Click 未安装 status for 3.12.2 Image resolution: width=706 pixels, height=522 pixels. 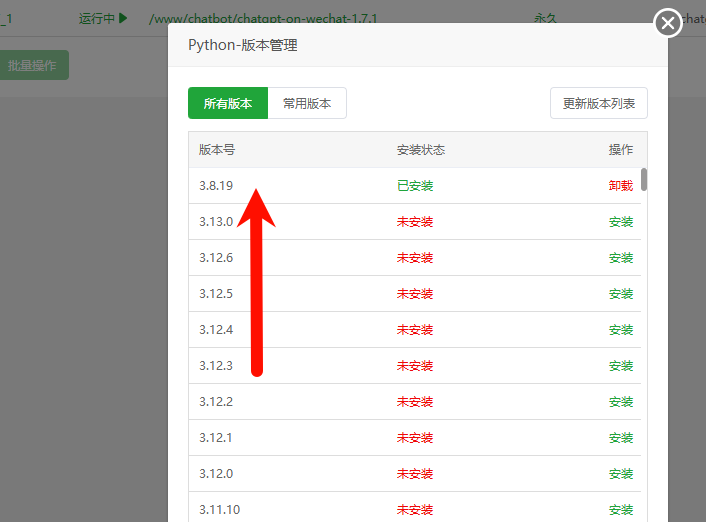[x=415, y=402]
